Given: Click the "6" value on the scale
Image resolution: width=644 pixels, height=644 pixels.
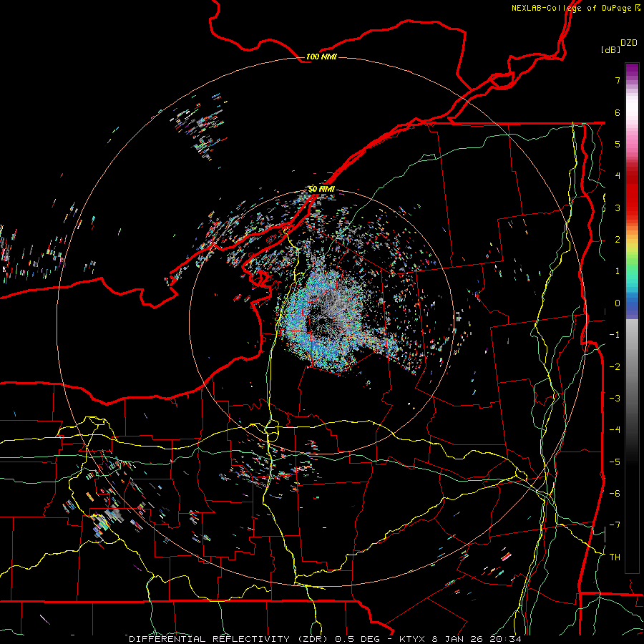Looking at the screenshot, I should point(618,112).
